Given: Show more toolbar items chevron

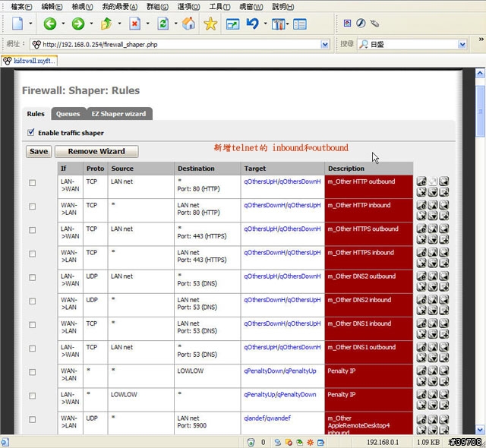Looking at the screenshot, I should 481,39.
